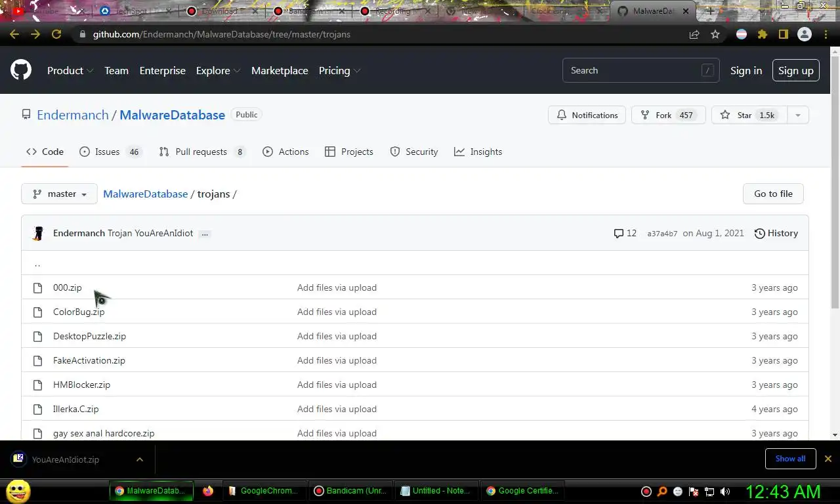Screen dimensions: 840x504
Task: Click the browser forward arrow
Action: pos(35,34)
